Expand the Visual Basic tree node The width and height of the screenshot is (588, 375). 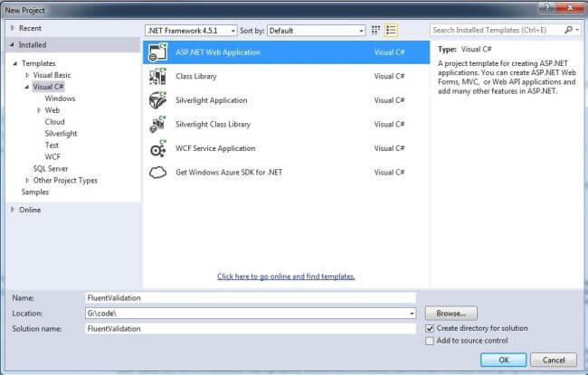pos(27,75)
